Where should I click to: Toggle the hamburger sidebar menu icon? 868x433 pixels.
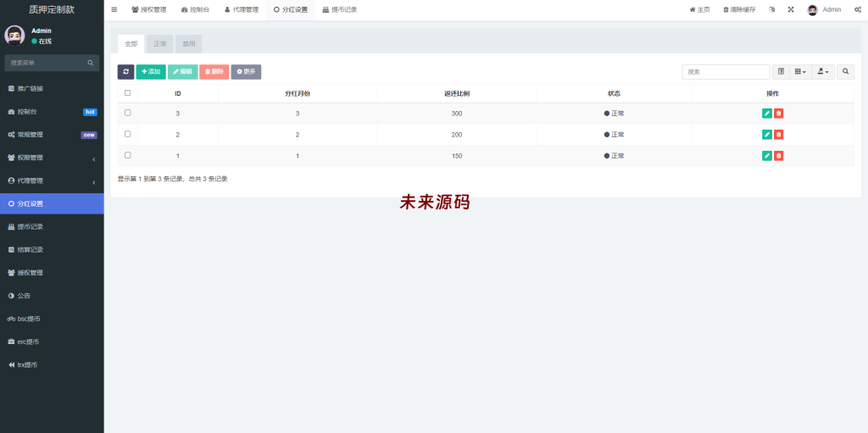pyautogui.click(x=114, y=9)
